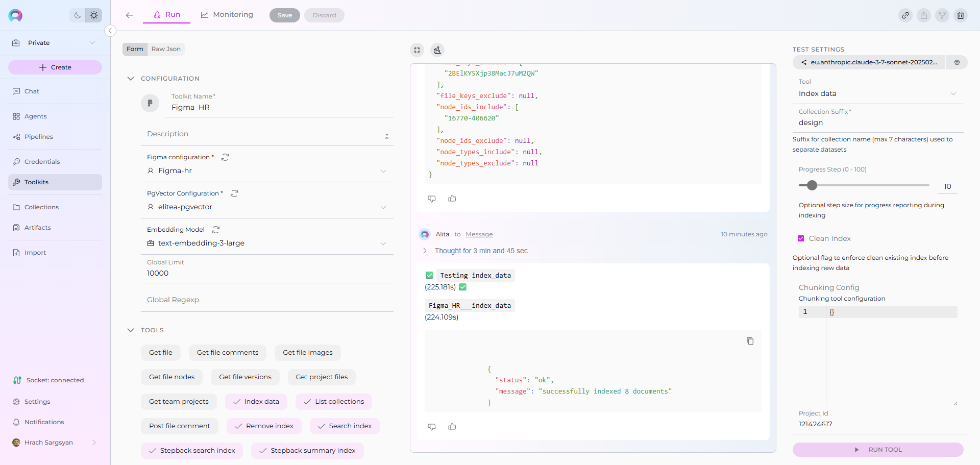Open Artifacts in sidebar

point(55,228)
